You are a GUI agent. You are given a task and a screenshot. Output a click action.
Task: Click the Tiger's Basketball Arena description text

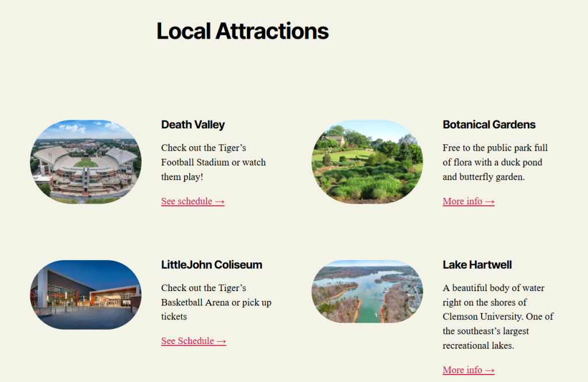[216, 302]
